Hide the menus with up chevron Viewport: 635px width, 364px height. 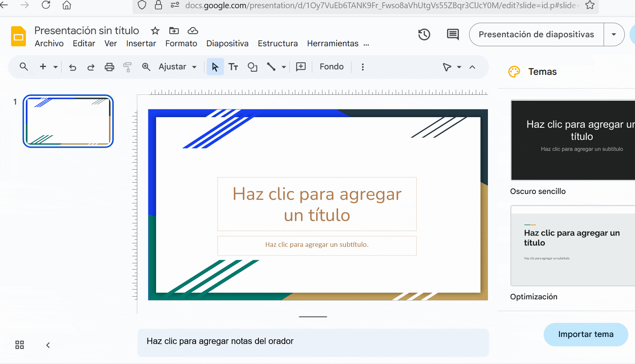(x=472, y=67)
